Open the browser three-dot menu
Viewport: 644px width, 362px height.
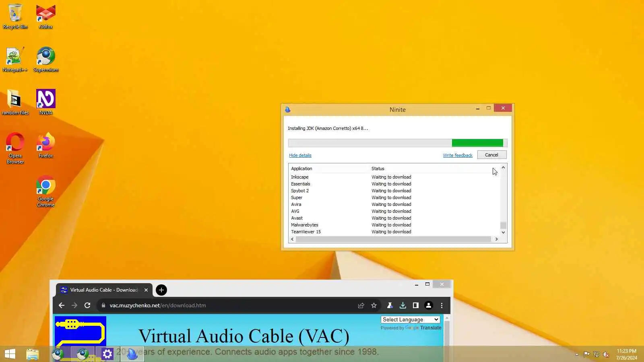click(442, 305)
